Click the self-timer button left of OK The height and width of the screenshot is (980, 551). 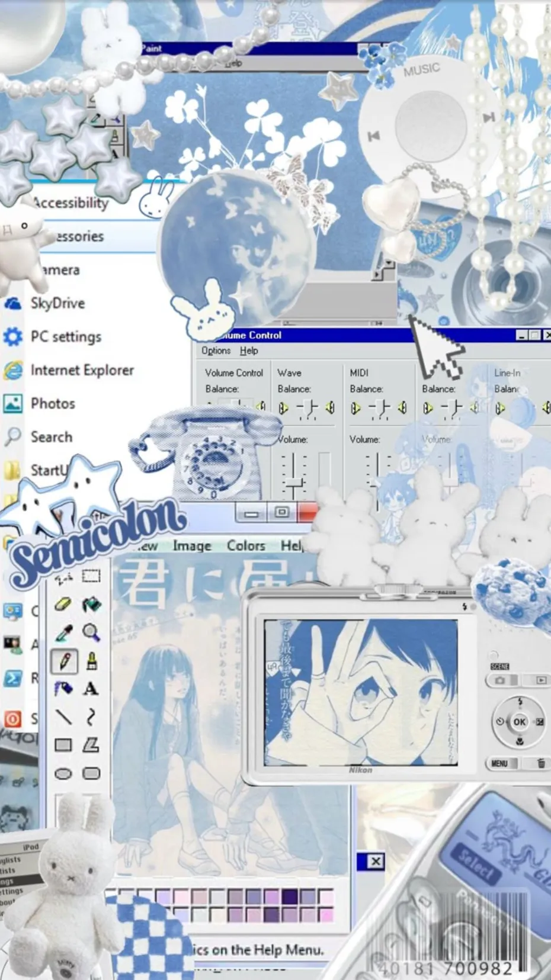point(500,722)
